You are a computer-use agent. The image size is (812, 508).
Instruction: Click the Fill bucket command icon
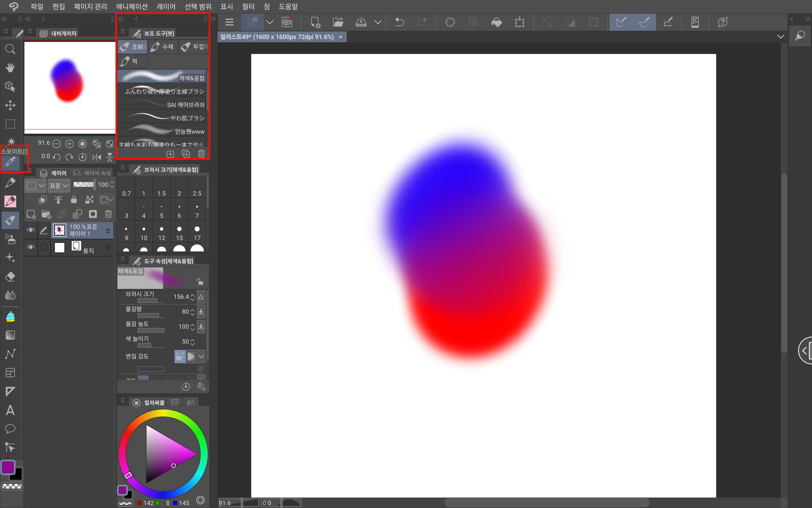point(496,22)
